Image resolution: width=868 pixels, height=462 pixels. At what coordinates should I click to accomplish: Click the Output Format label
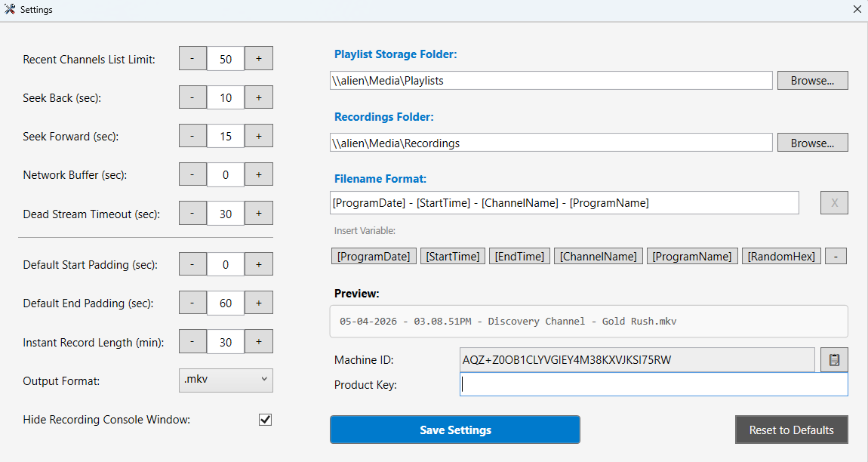coord(61,381)
